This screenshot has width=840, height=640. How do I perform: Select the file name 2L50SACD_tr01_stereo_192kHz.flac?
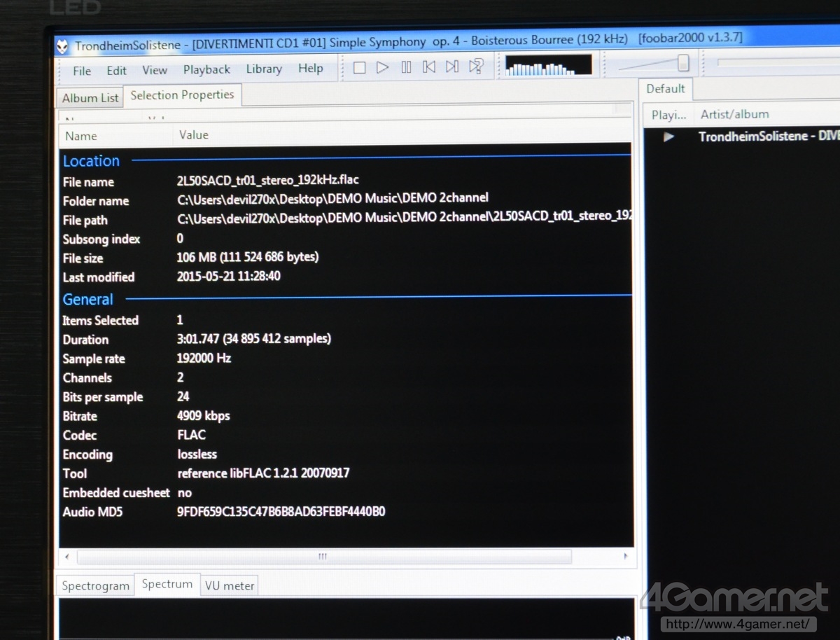[268, 180]
